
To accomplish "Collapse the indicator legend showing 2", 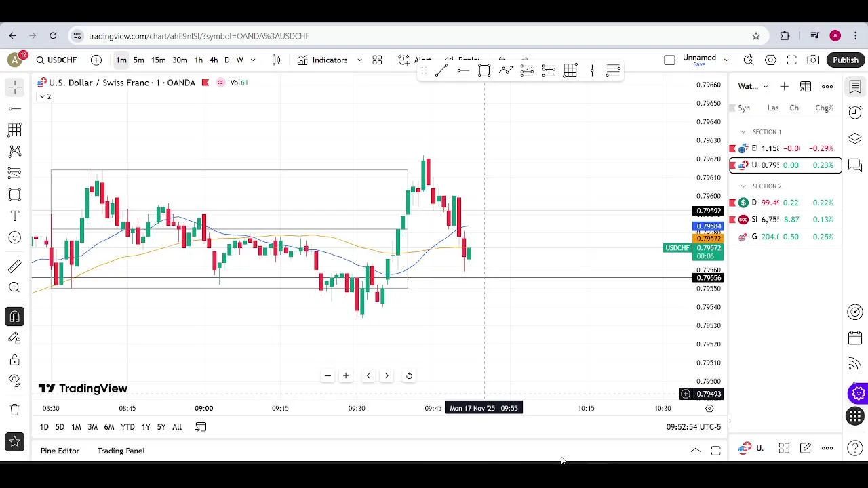I will pos(45,96).
